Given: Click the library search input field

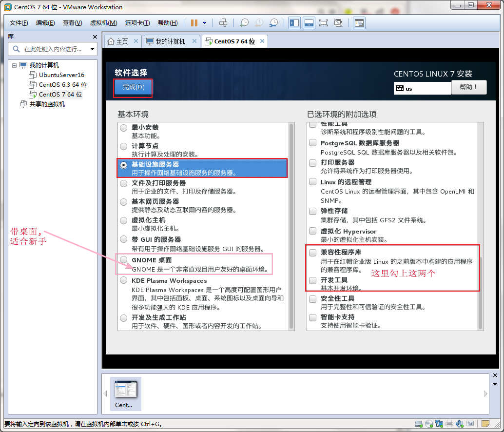Looking at the screenshot, I should [x=53, y=49].
